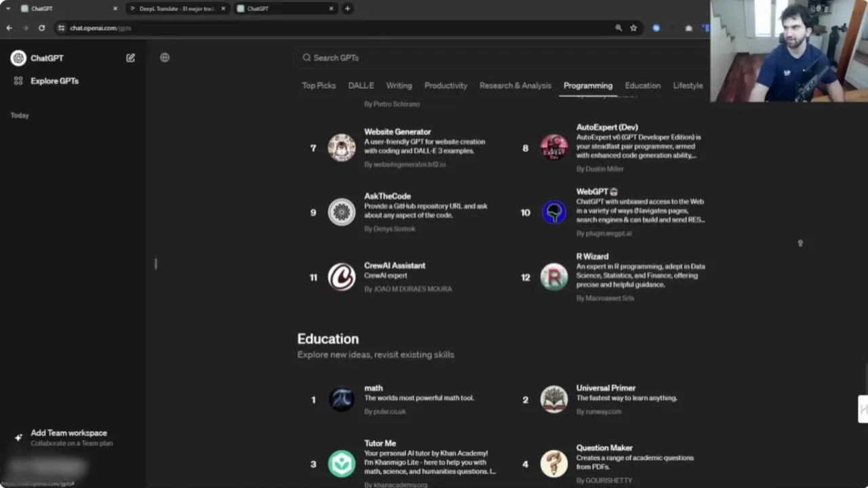Click the 'By JOAO M DURAES MOURA' text
Viewport: 868px width, 488px height.
point(408,289)
